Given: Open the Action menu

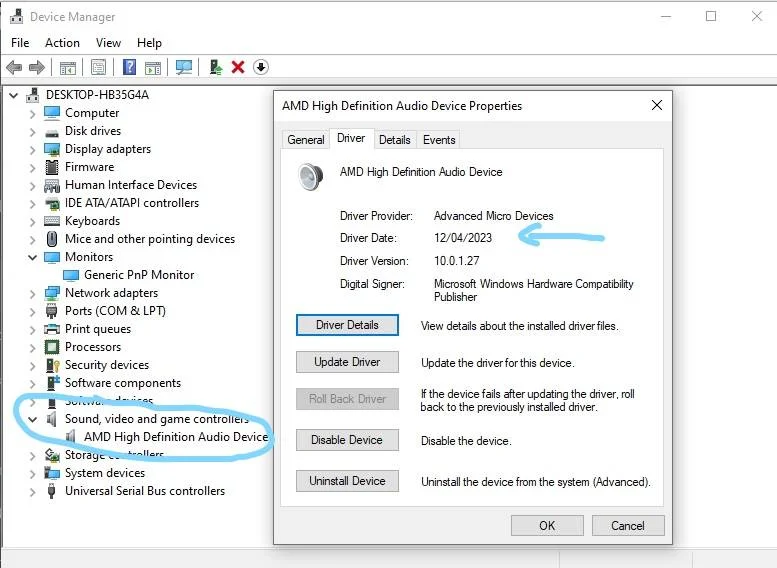Looking at the screenshot, I should 62,43.
